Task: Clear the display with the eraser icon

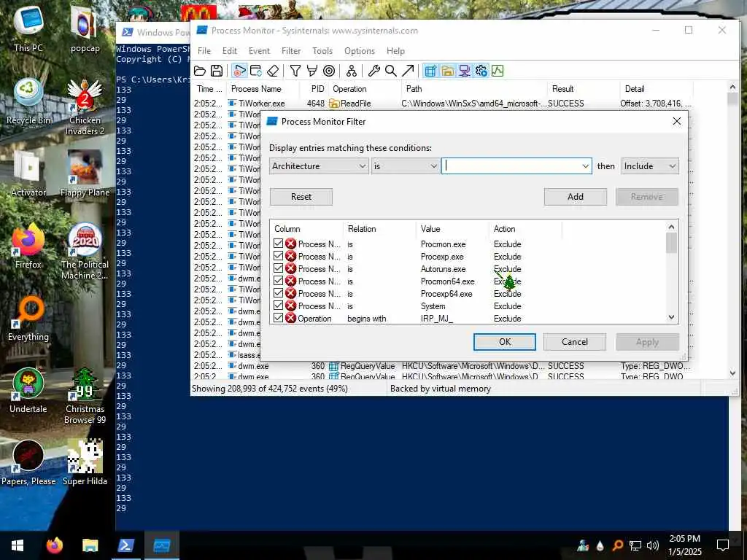Action: (273, 71)
